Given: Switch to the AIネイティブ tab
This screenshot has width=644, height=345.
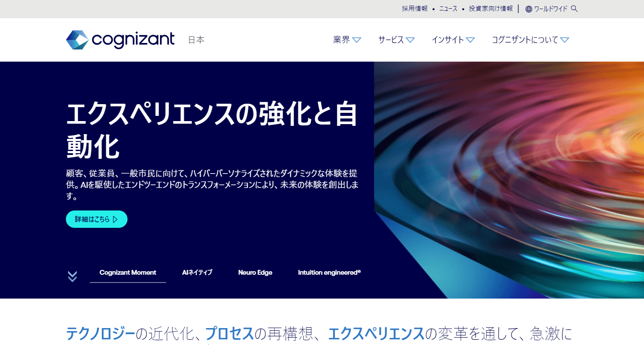Looking at the screenshot, I should click(197, 273).
